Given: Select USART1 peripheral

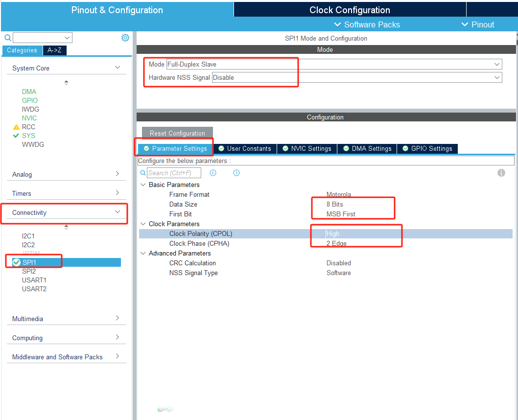Looking at the screenshot, I should click(34, 280).
